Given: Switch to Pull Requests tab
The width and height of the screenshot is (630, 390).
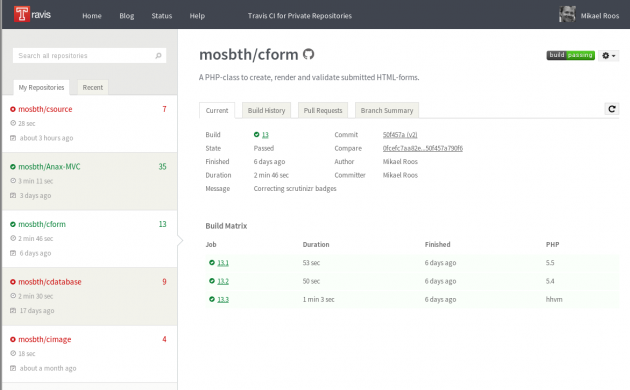Looking at the screenshot, I should pyautogui.click(x=323, y=110).
